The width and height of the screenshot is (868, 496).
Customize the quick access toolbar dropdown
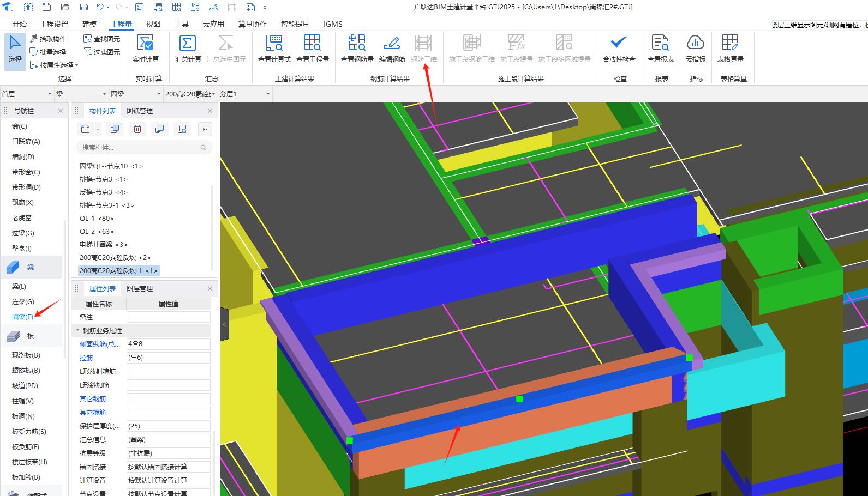(265, 8)
